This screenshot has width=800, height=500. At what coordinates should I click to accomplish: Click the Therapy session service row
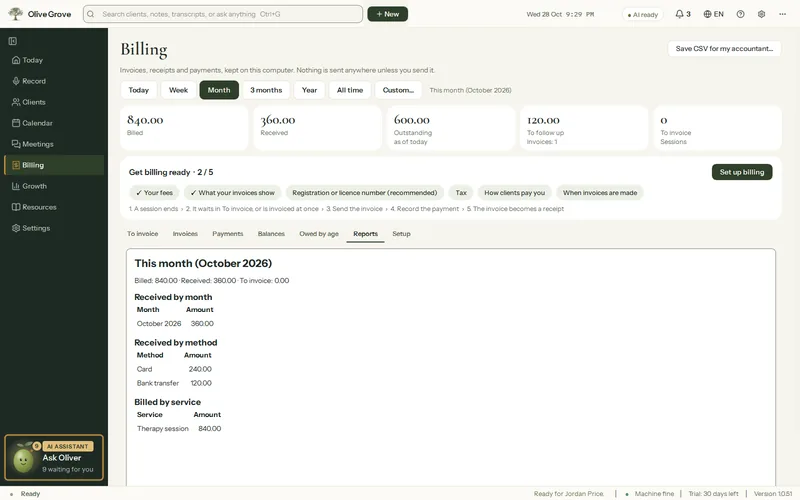[179, 429]
